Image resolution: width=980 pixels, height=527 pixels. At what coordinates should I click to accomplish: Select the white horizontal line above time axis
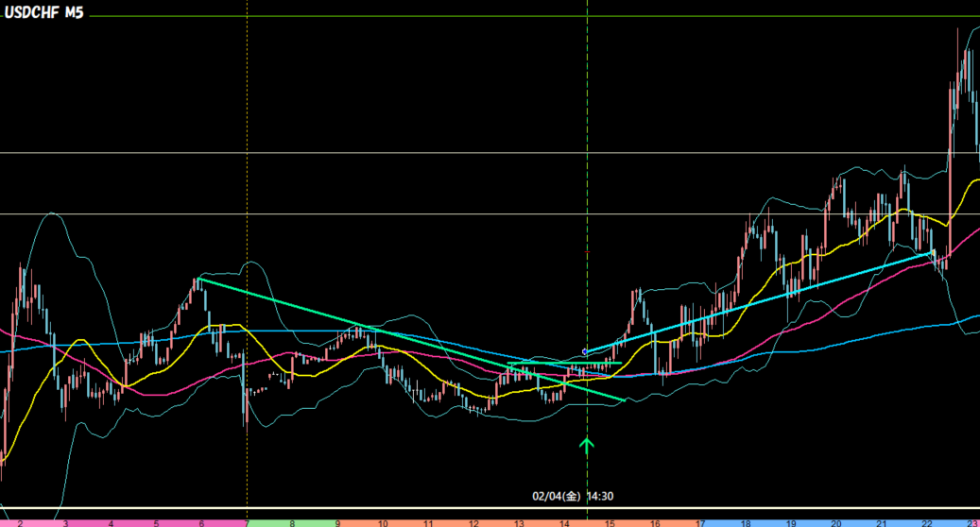(490, 508)
